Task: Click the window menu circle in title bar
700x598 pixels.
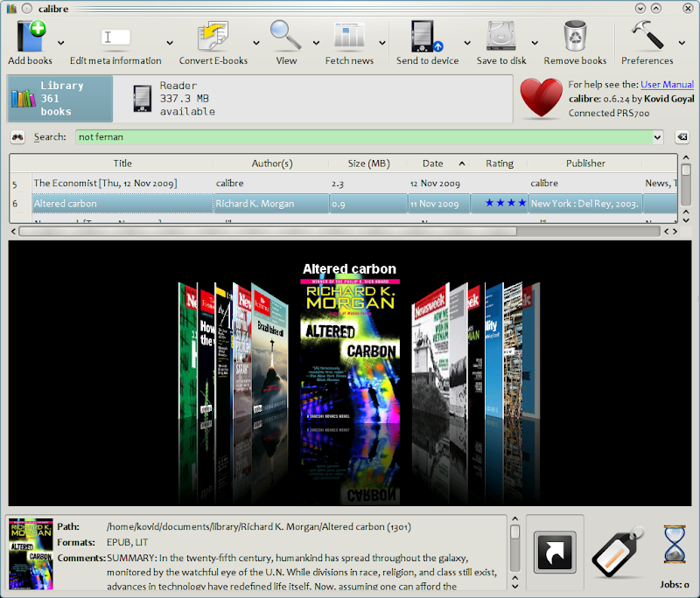Action: click(x=27, y=9)
